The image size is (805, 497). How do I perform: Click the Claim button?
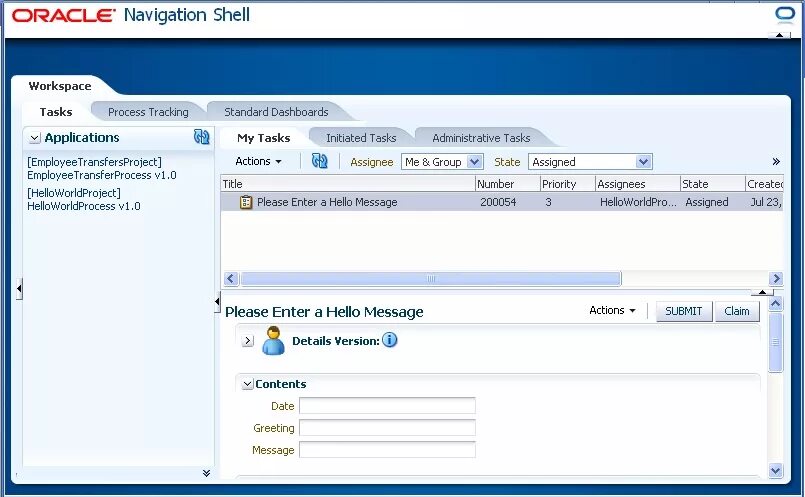click(x=737, y=311)
